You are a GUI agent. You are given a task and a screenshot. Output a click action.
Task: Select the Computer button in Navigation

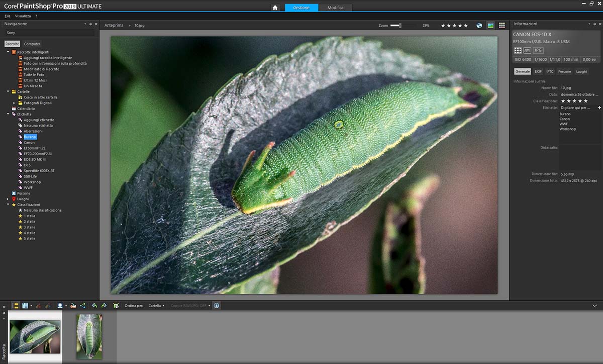tap(32, 44)
